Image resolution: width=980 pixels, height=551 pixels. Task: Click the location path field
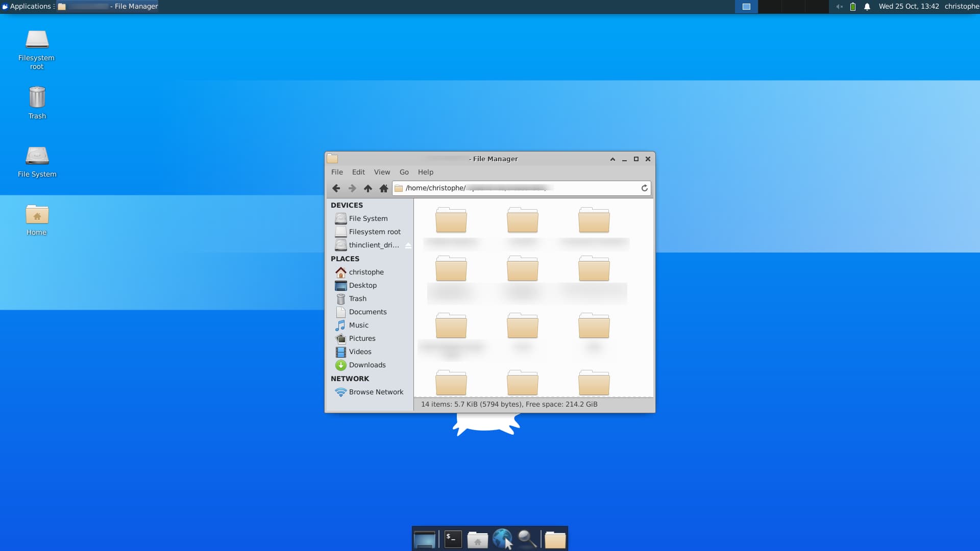click(521, 188)
